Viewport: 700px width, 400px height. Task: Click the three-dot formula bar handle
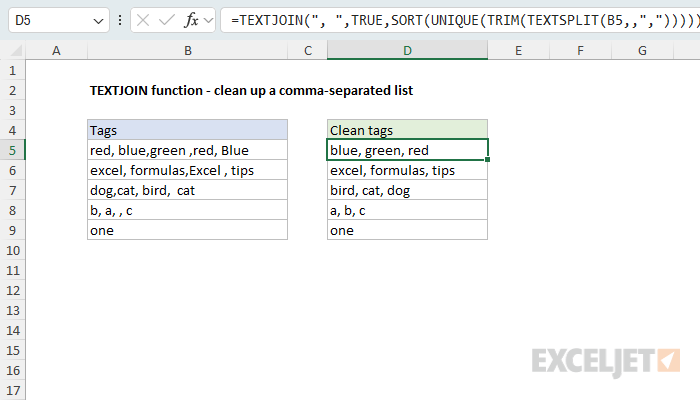[x=120, y=20]
